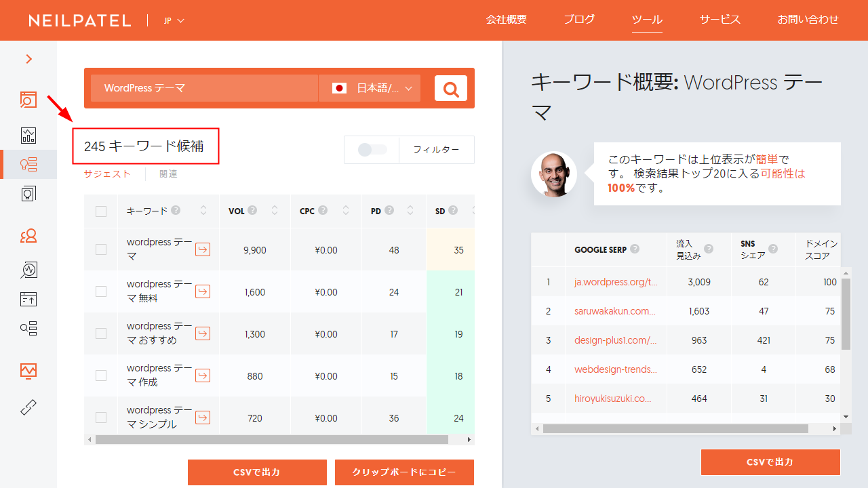Open the site audit monitor pulse icon

(x=28, y=371)
